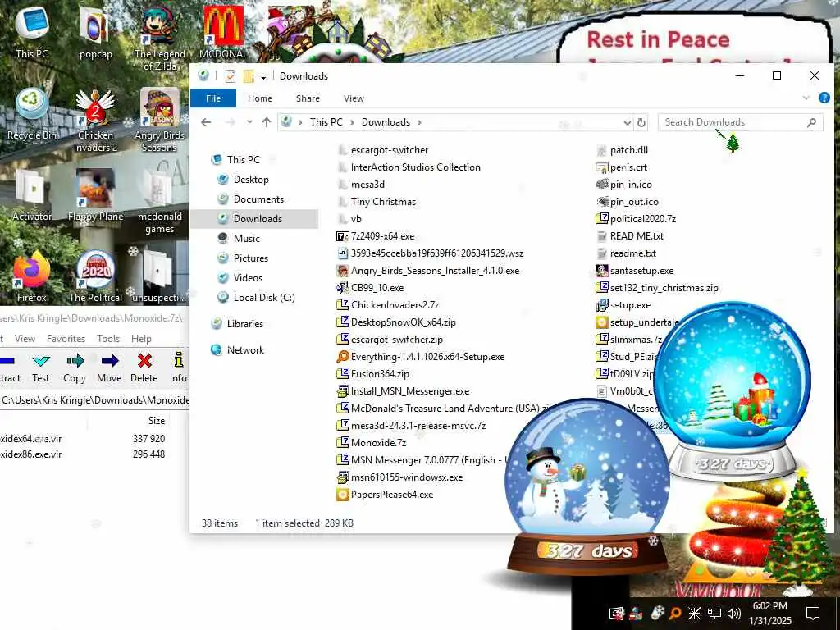
Task: Select Documents in navigation pane
Action: pos(258,199)
